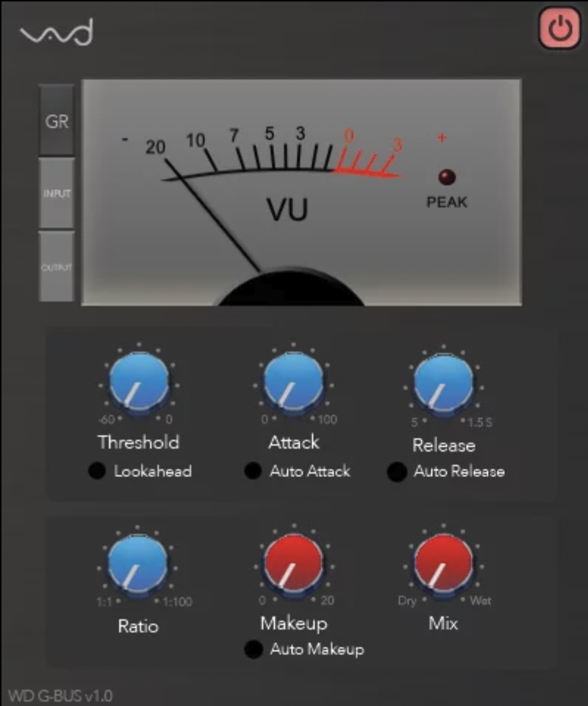Screen dimensions: 588x706
Task: Click the Wet label beside the Mix knob
Action: (x=481, y=601)
